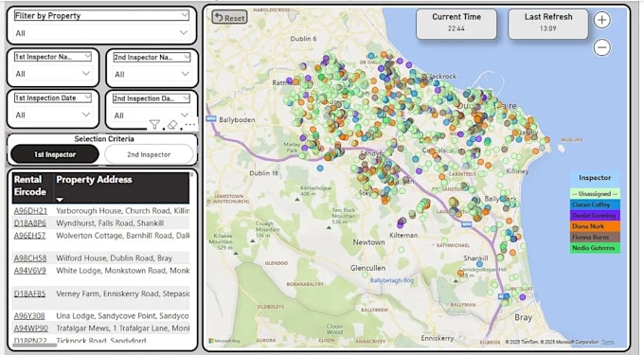This screenshot has width=644, height=355.
Task: Open the Filter by Property All dropdown
Action: 101,33
